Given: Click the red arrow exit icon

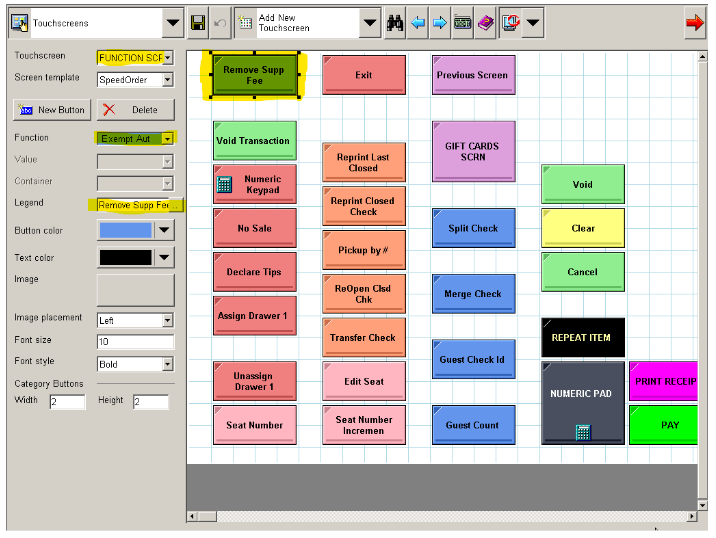Looking at the screenshot, I should (694, 23).
